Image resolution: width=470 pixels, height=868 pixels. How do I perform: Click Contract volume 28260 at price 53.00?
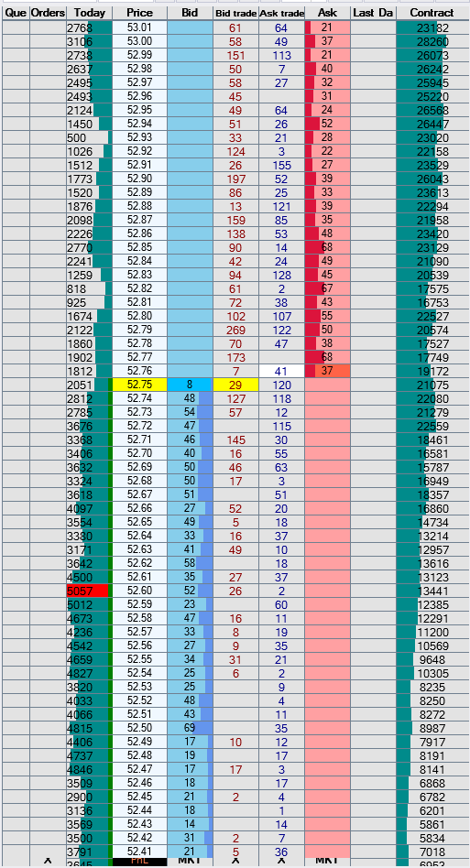432,41
